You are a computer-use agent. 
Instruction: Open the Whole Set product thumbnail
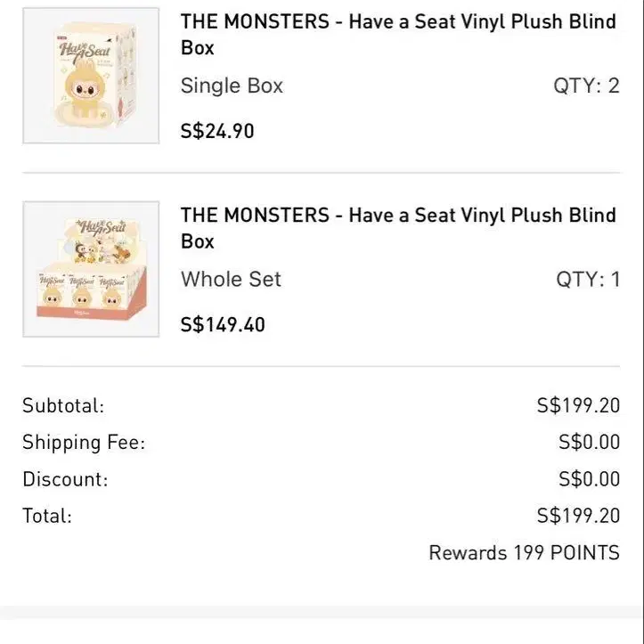coord(91,269)
